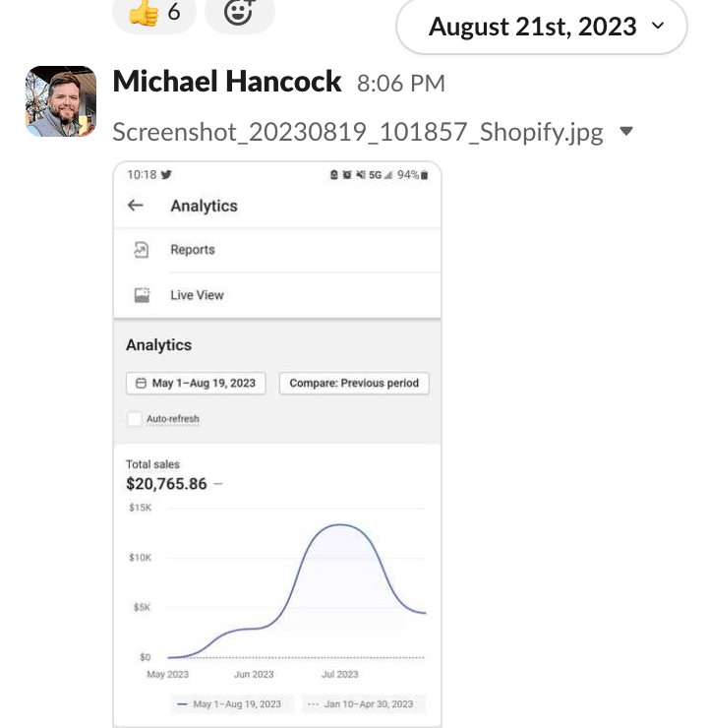Click the thumbs up reaction with 6

point(153,13)
